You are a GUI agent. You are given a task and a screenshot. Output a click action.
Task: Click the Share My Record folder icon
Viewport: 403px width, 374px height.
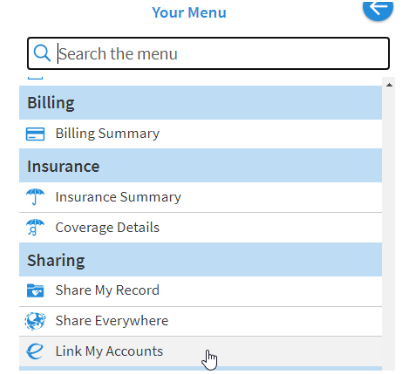click(35, 290)
